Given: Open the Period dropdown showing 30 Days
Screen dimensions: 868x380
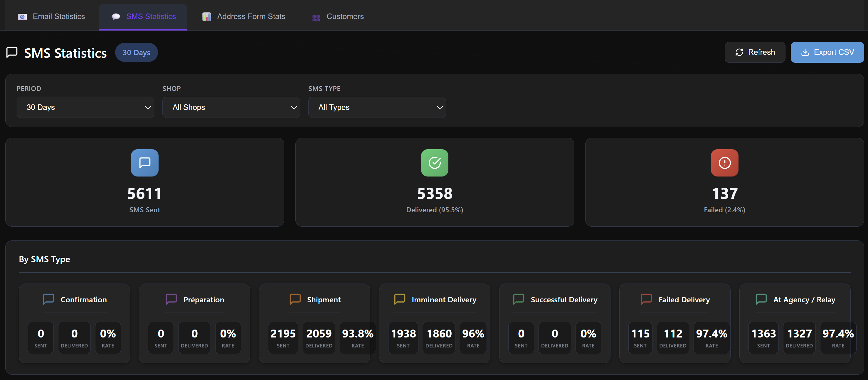Looking at the screenshot, I should coord(85,107).
